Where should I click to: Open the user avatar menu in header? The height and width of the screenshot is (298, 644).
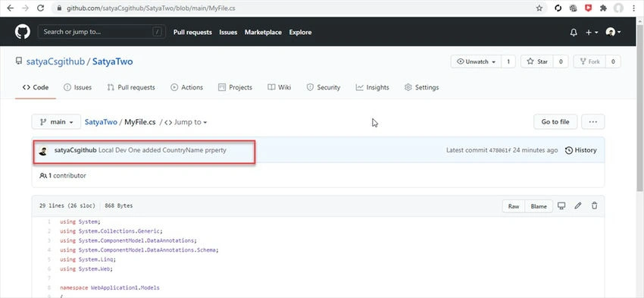pos(613,32)
